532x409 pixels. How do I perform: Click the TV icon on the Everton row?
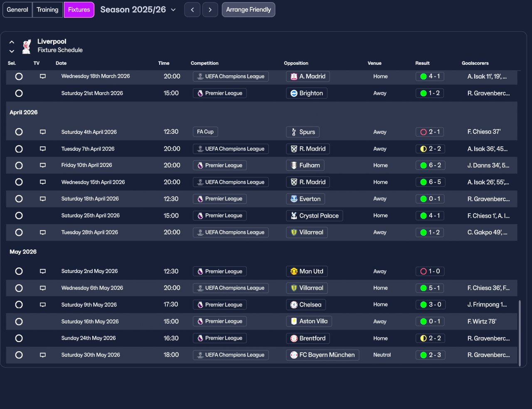coord(42,199)
